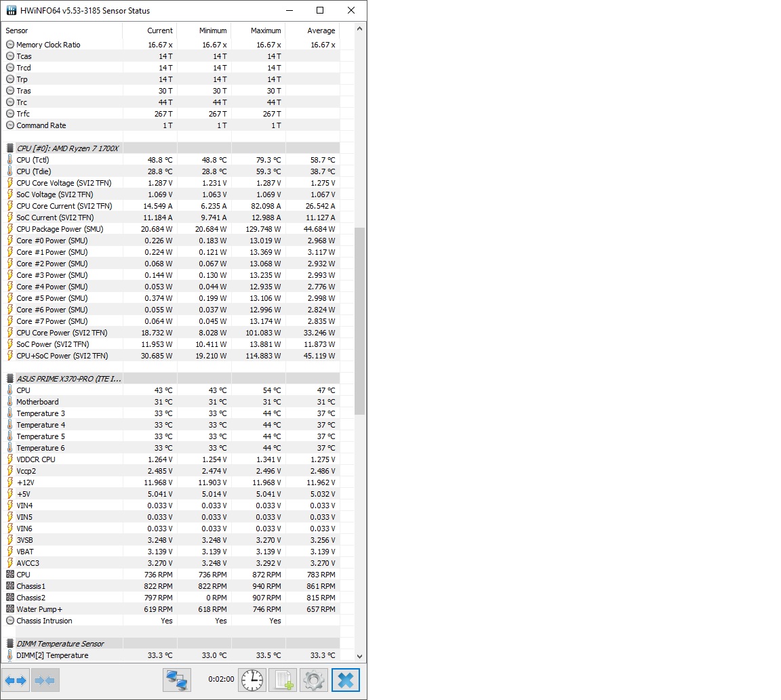Click the expand layout arrows button
Screen dimensions: 781x700
(x=16, y=680)
